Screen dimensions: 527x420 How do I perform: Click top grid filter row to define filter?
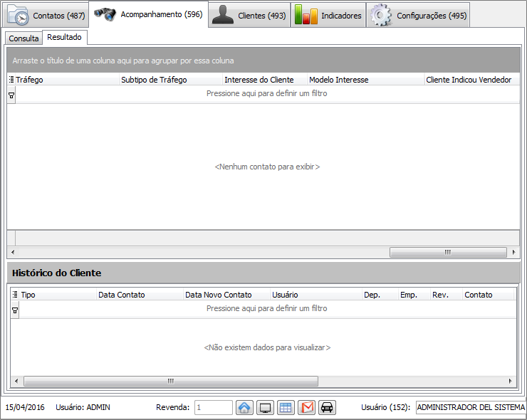(x=267, y=93)
